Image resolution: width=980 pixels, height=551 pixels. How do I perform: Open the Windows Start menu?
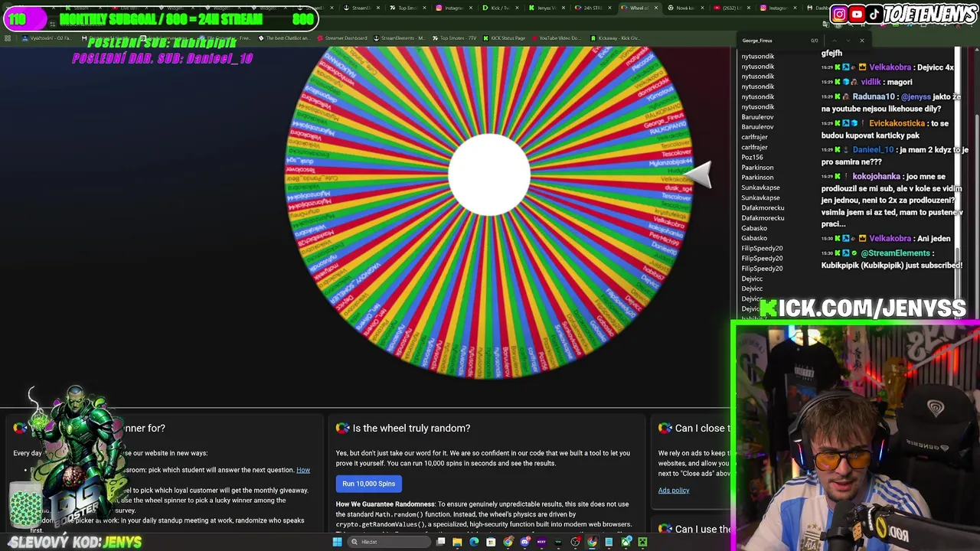(337, 542)
